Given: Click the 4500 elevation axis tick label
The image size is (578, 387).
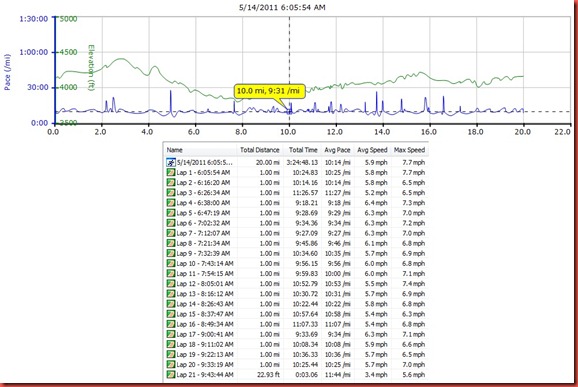Looking at the screenshot, I should point(68,52).
